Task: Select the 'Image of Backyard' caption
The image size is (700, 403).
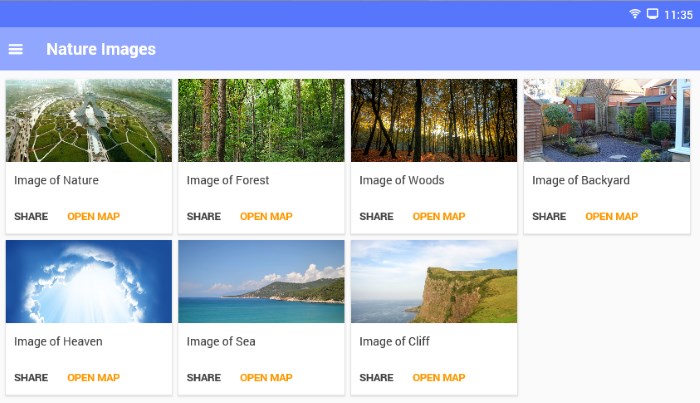Action: pos(581,180)
